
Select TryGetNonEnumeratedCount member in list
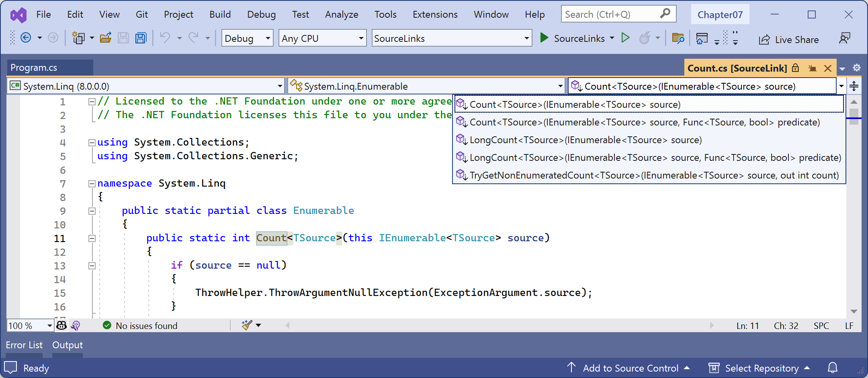(x=649, y=175)
